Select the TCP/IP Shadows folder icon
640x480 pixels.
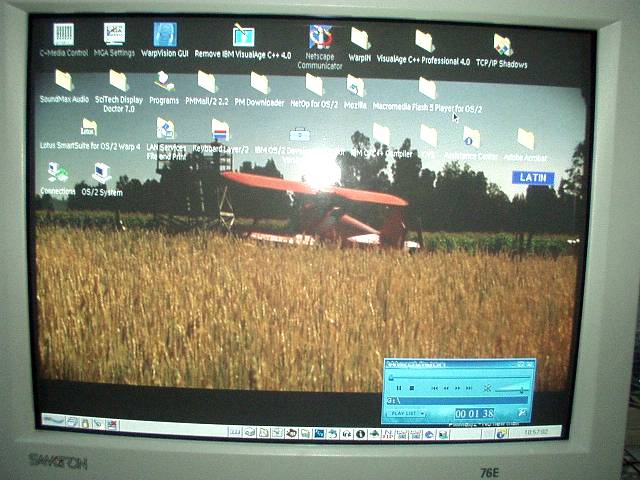(x=503, y=45)
